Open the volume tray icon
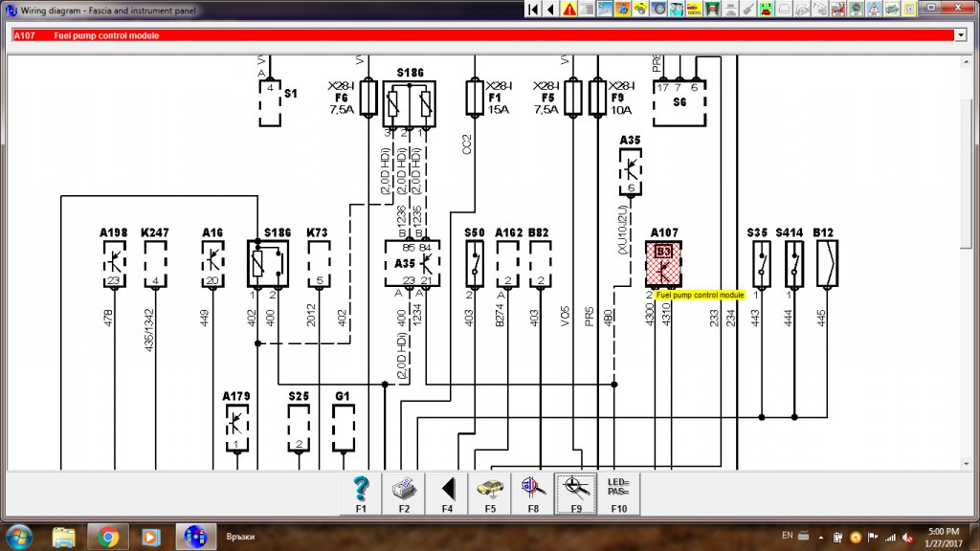The height and width of the screenshot is (551, 980). point(907,538)
